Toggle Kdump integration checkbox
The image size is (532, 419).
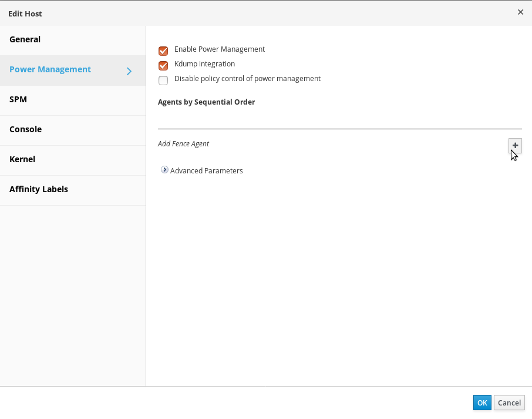tap(163, 66)
